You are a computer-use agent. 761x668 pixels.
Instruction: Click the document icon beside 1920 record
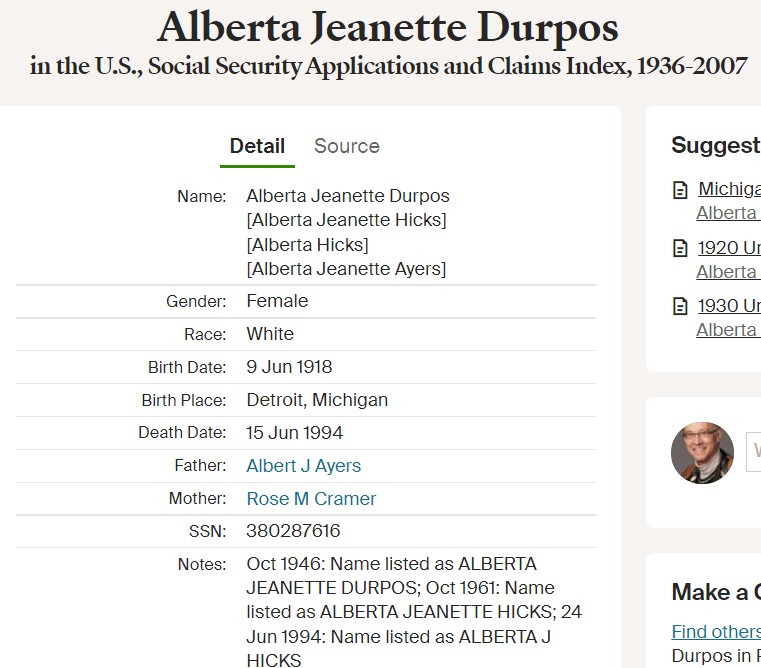coord(680,249)
